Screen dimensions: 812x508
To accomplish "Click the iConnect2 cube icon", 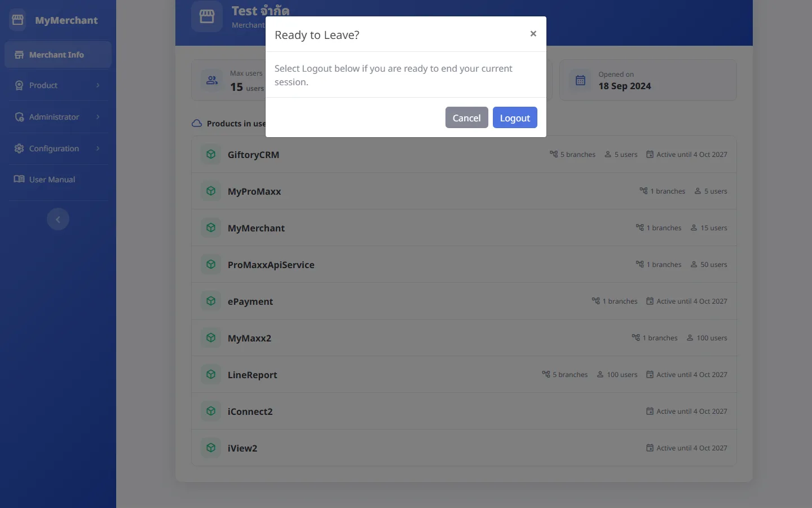I will point(211,411).
